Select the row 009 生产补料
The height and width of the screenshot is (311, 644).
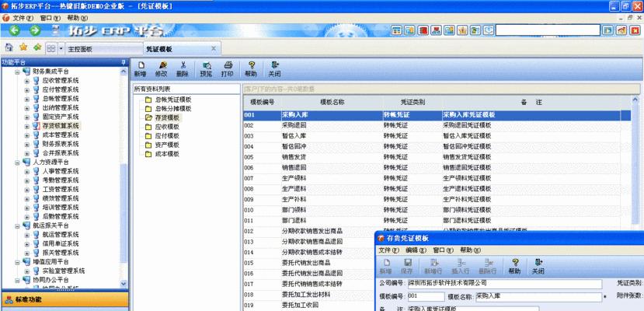point(437,199)
